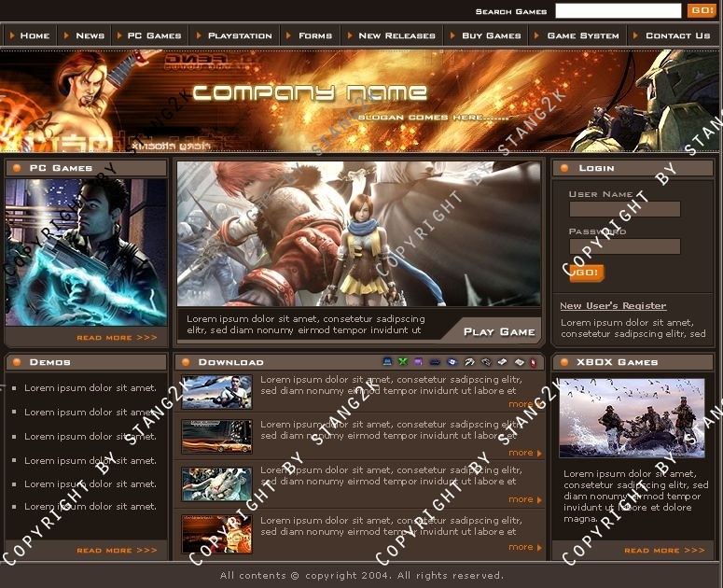Click the Play Game button
Screen dimensions: 723x588
499,332
